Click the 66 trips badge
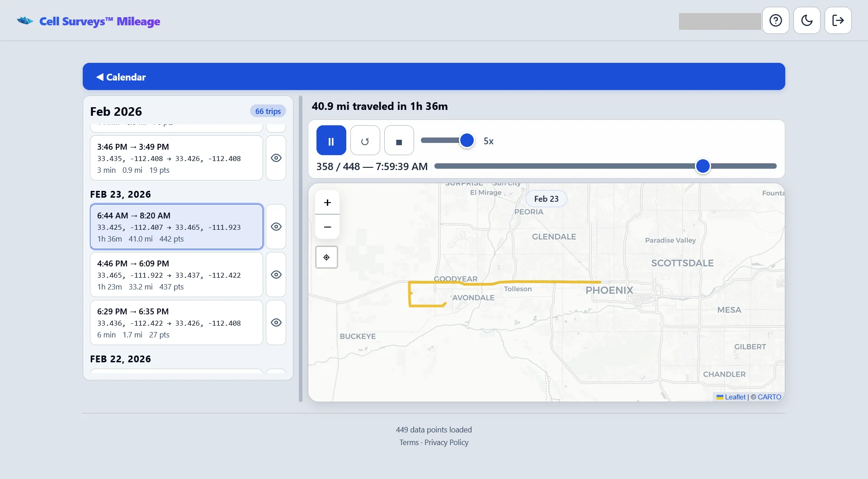Screen dimensions: 868x479 pyautogui.click(x=268, y=111)
